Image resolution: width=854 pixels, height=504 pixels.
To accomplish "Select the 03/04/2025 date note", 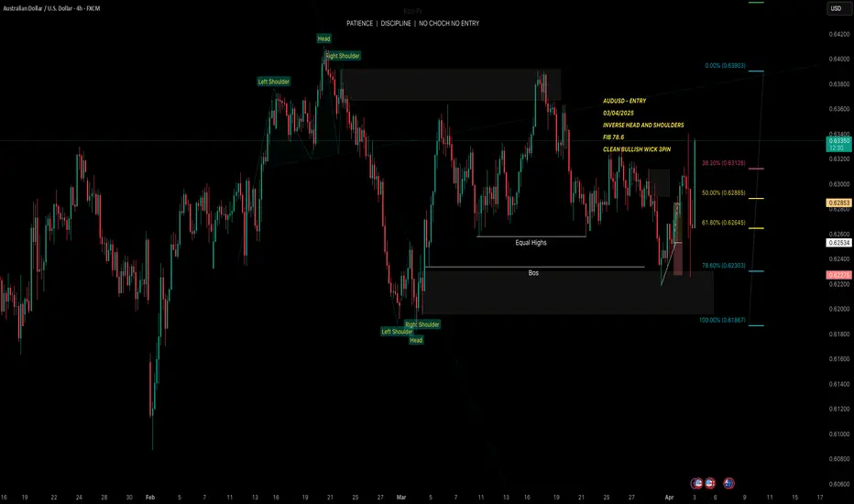I will pos(619,113).
